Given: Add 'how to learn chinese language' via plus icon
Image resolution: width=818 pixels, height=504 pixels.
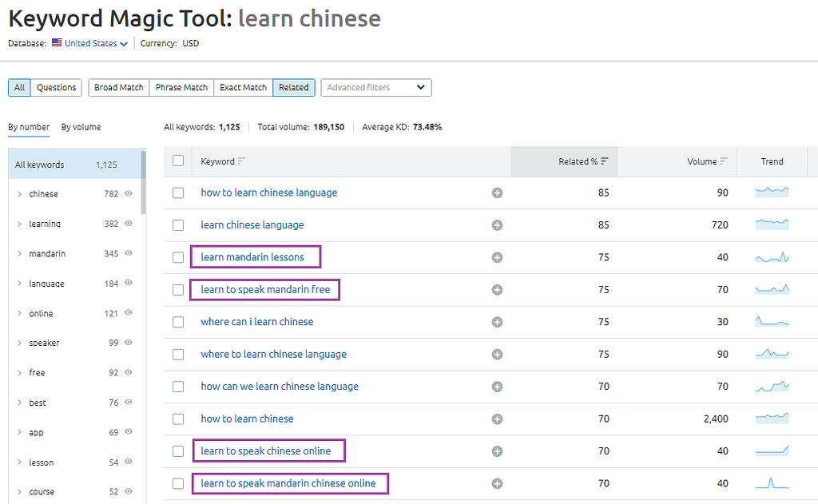Looking at the screenshot, I should point(497,193).
